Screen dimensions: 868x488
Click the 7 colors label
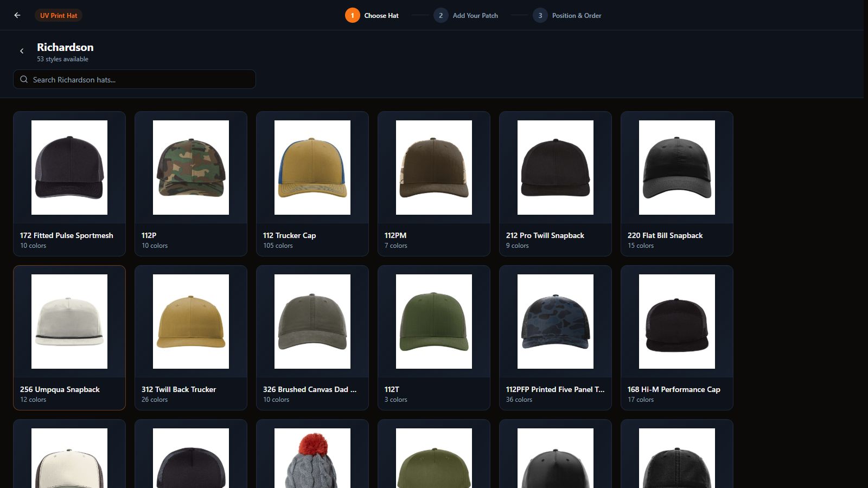(395, 246)
